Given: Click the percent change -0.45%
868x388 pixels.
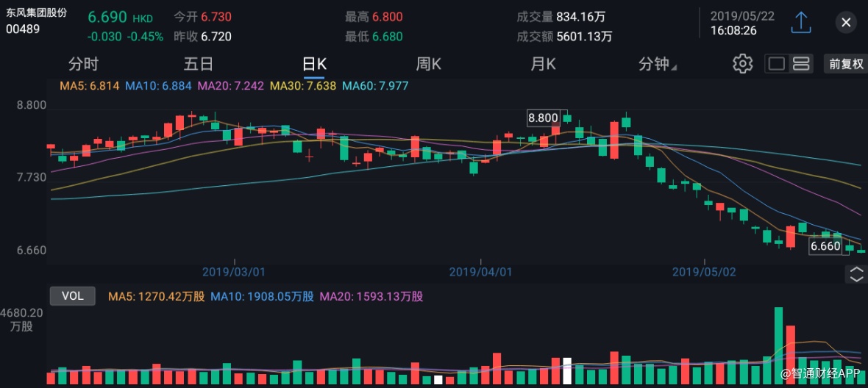Looking at the screenshot, I should tap(146, 37).
